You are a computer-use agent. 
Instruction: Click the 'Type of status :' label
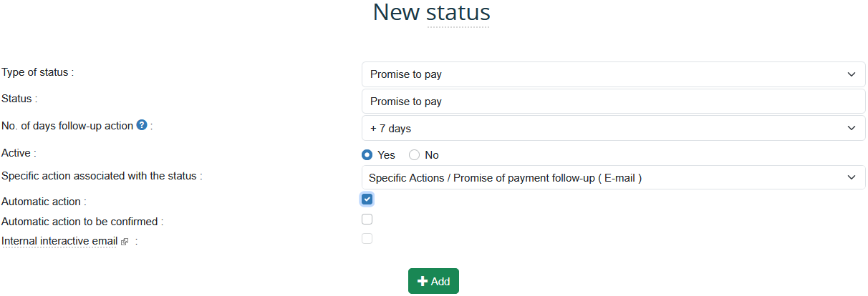38,72
